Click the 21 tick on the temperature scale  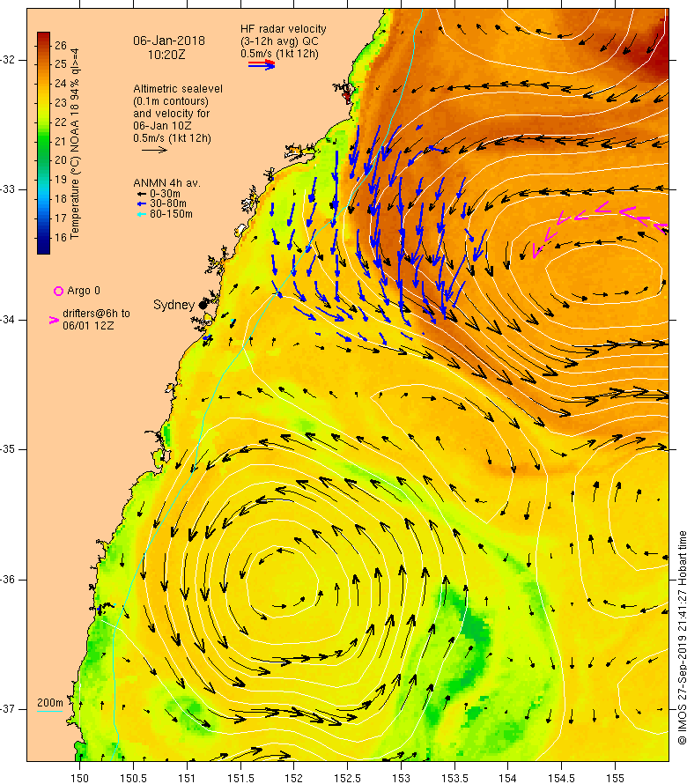(61, 142)
